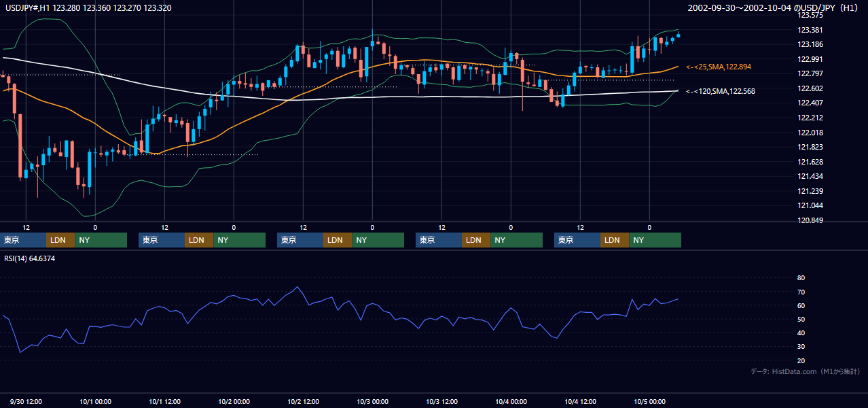Image resolution: width=868 pixels, height=408 pixels.
Task: Click RSI scale level 40
Action: [801, 333]
